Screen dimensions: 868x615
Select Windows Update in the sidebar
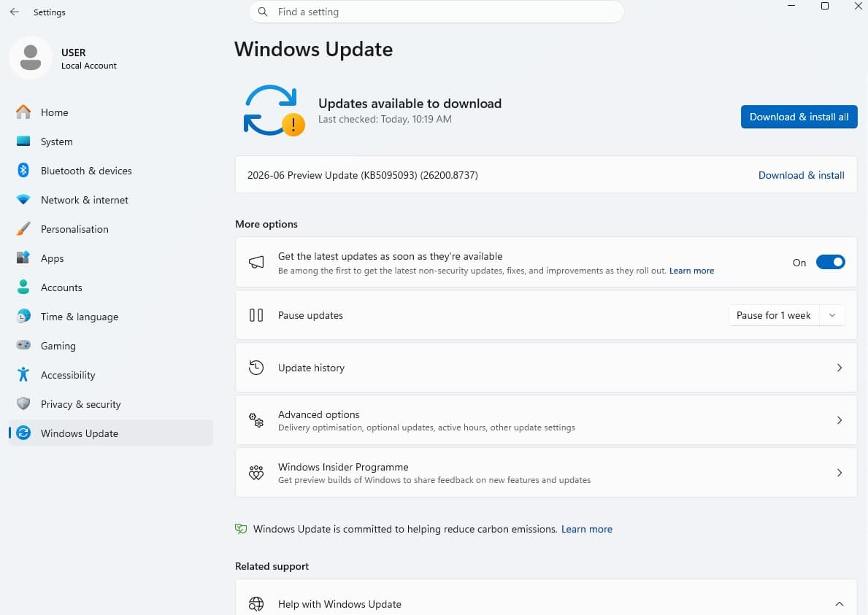click(111, 433)
